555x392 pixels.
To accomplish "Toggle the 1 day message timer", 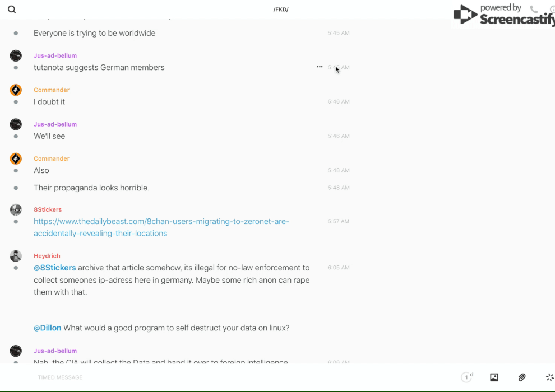I will pyautogui.click(x=467, y=377).
